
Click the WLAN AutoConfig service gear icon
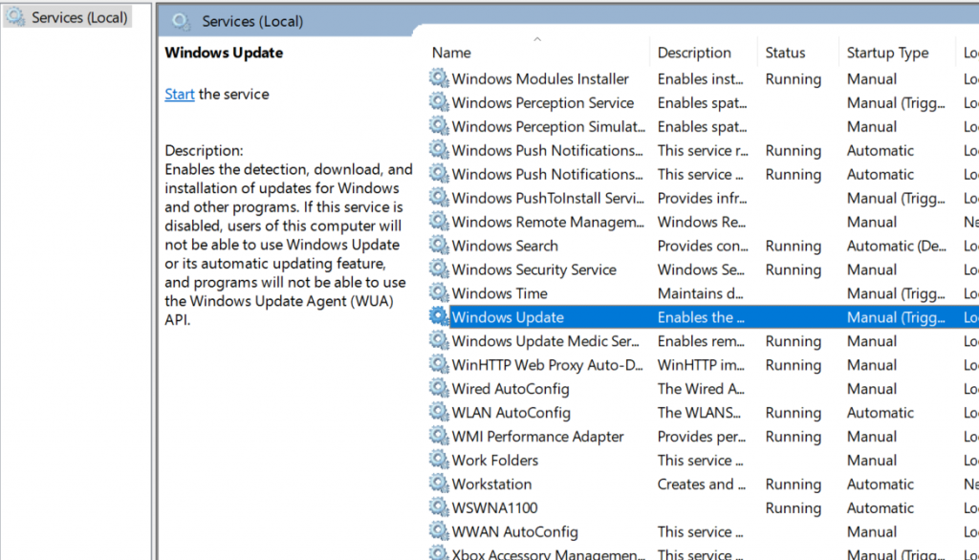[439, 412]
